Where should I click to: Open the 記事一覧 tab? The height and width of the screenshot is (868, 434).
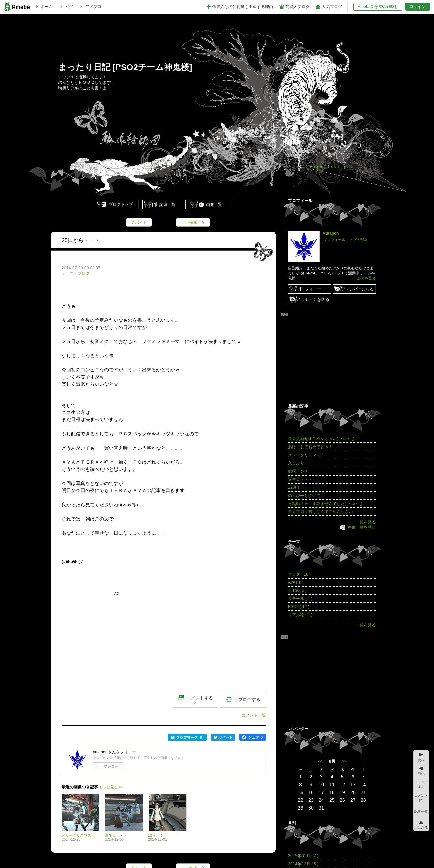(164, 204)
